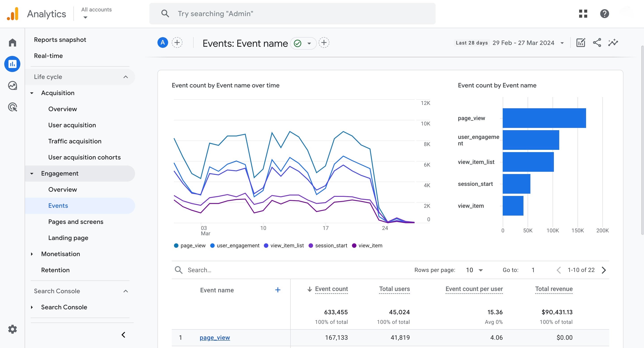Open the Advertising icon in left rail
Image resolution: width=644 pixels, height=348 pixels.
tap(12, 107)
